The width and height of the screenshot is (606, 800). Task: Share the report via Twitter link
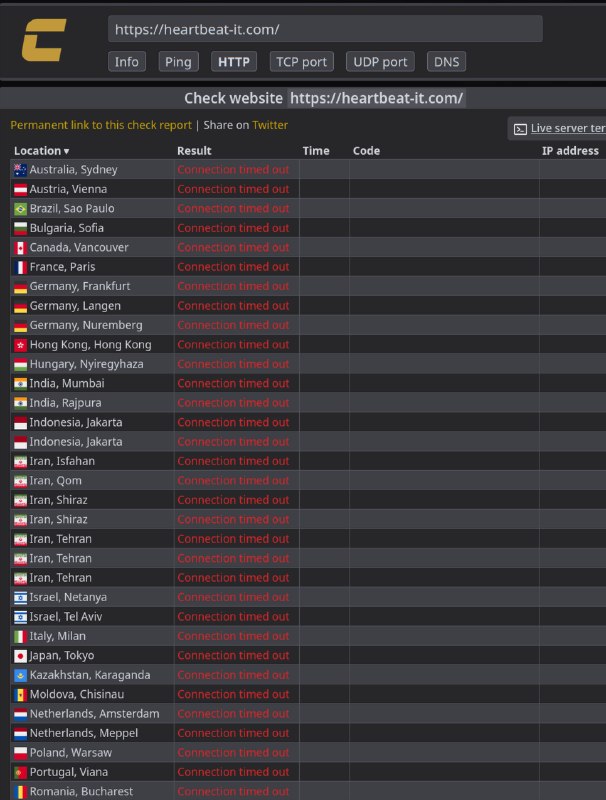[270, 125]
